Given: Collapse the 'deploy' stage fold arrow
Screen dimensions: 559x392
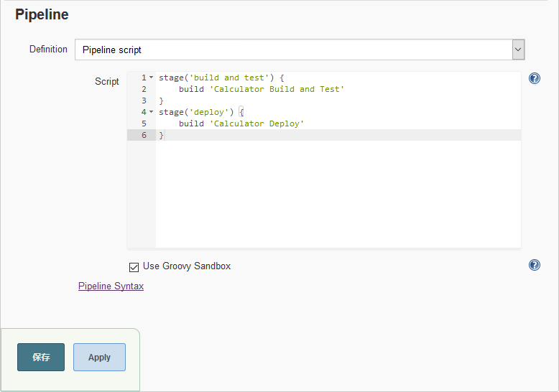Looking at the screenshot, I should [151, 112].
